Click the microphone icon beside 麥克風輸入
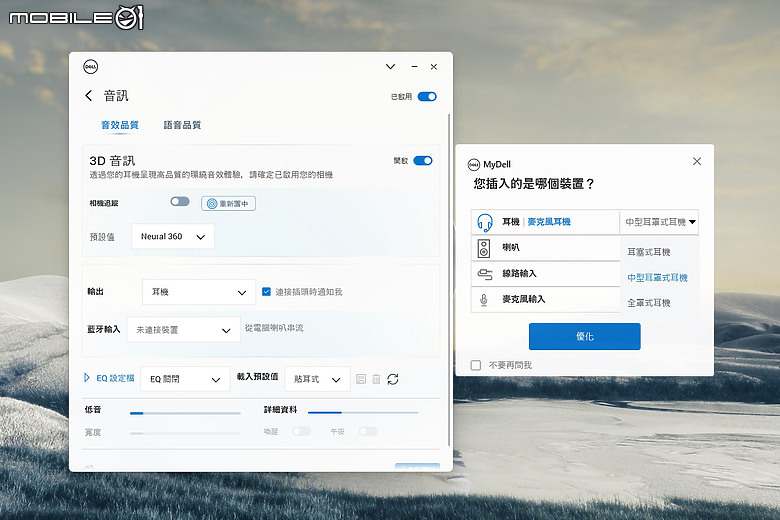The image size is (780, 520). [x=484, y=300]
